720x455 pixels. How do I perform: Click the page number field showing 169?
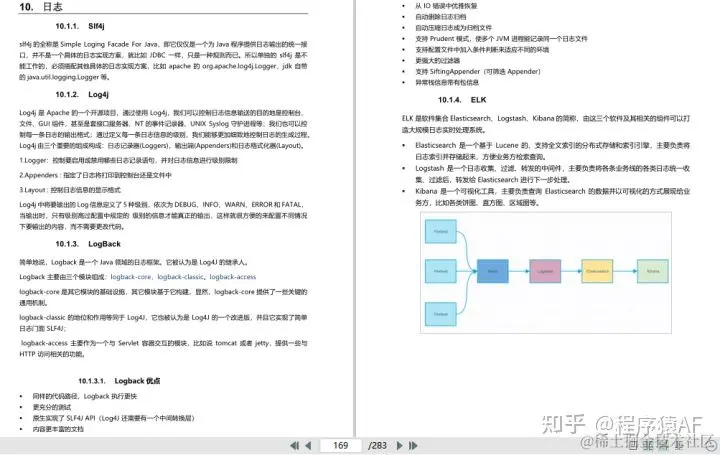[x=340, y=445]
